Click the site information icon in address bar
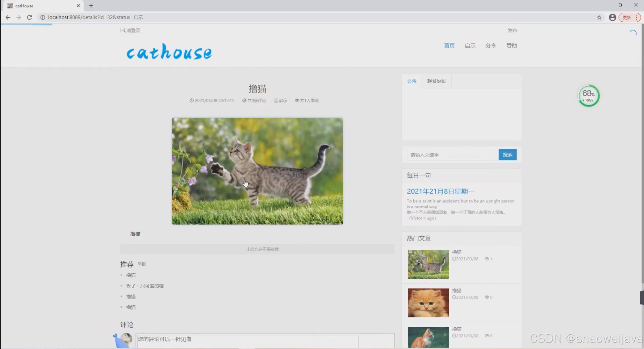 43,17
